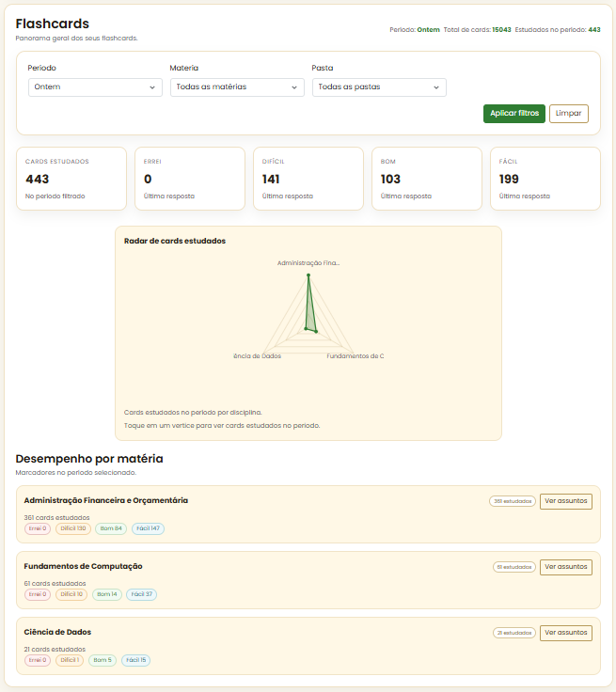The image size is (616, 692).
Task: Select the Cards Estudados 443 stat card
Action: click(71, 179)
